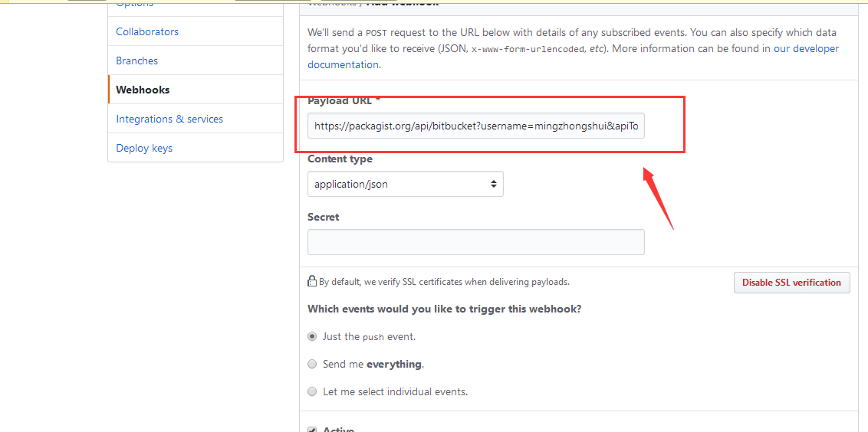Open the Content type dropdown
This screenshot has width=868, height=432.
[405, 184]
